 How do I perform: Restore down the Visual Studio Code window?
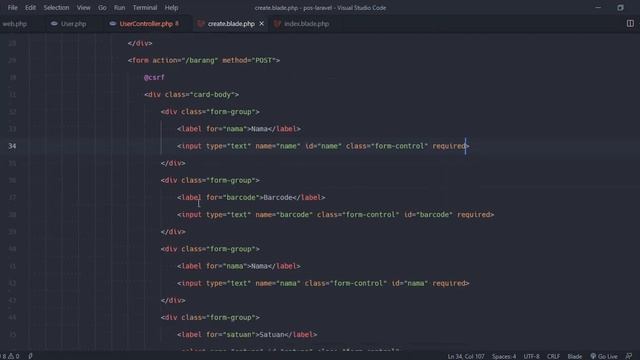click(x=620, y=7)
